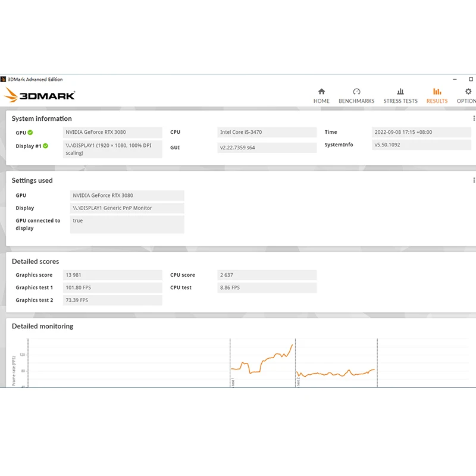Image resolution: width=476 pixels, height=476 pixels.
Task: Minimize the 3DMark window
Action: click(x=455, y=80)
